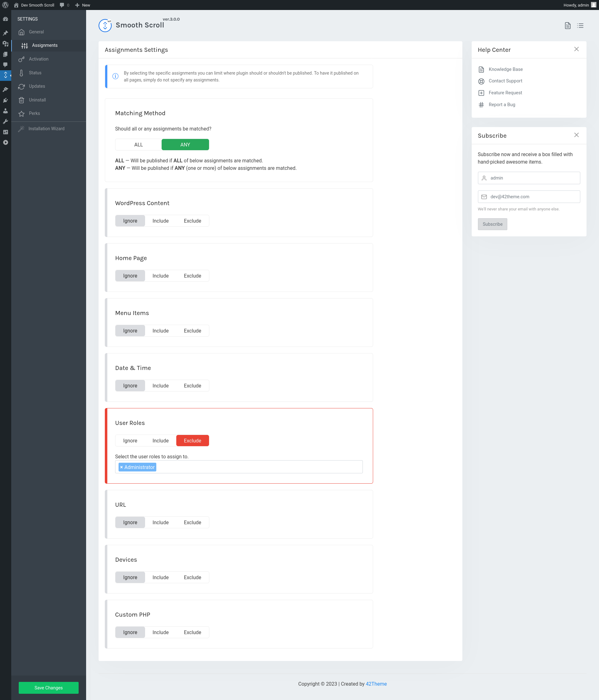This screenshot has width=599, height=700.
Task: Close the Help Center panel
Action: [576, 49]
